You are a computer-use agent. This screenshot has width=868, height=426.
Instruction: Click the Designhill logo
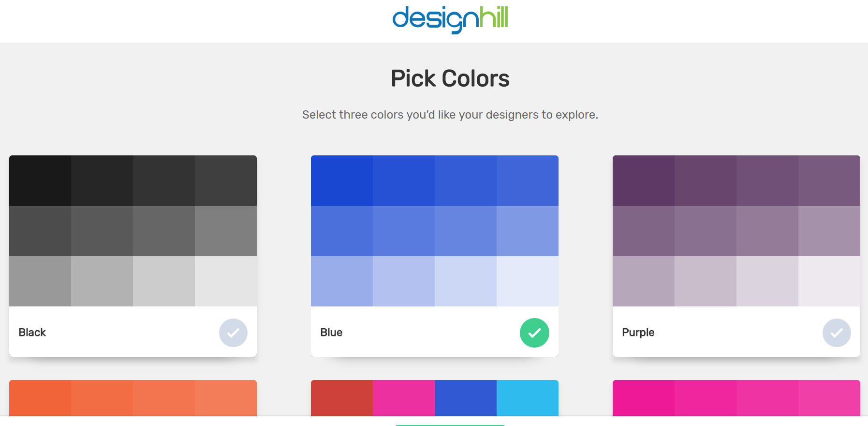450,19
